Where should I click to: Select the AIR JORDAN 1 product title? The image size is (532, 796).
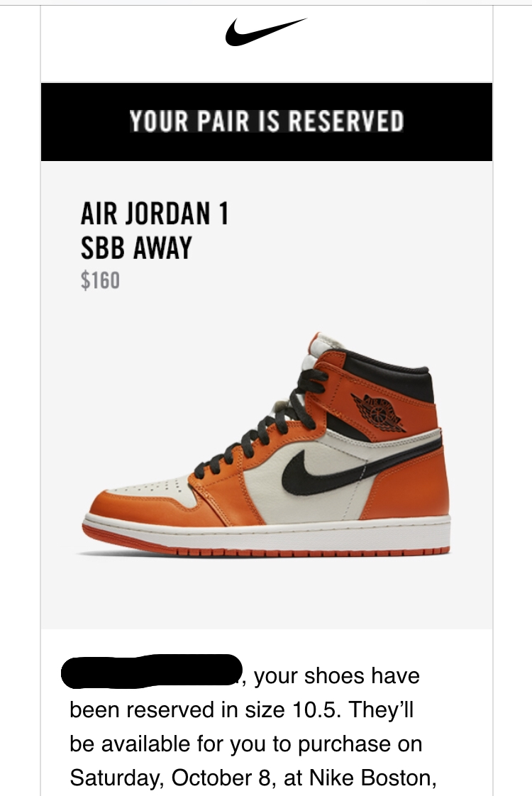coord(155,214)
